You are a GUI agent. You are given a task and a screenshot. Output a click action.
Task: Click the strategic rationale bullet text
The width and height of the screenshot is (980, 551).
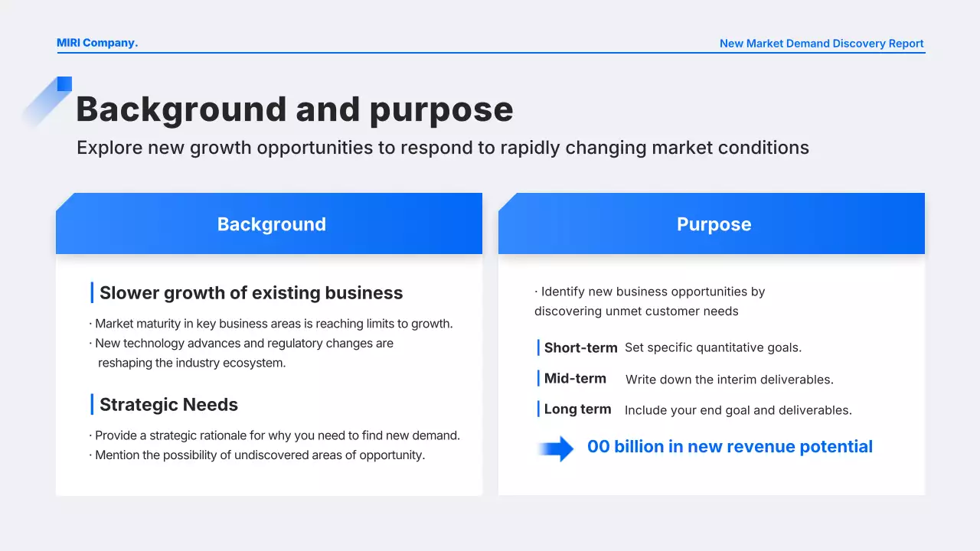(x=276, y=435)
